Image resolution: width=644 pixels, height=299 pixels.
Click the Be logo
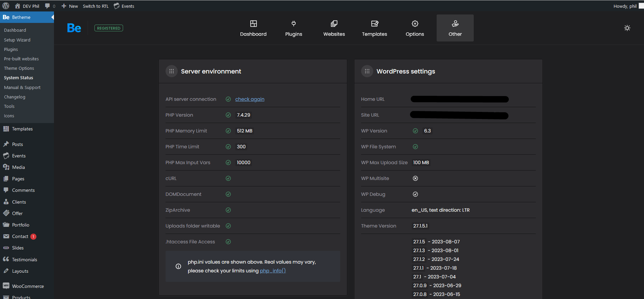click(x=74, y=28)
